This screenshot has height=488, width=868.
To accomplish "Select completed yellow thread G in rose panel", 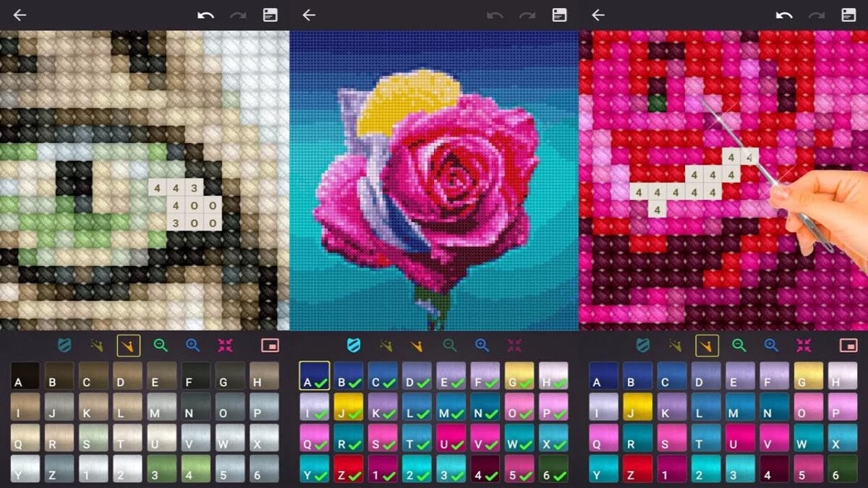I will [x=519, y=376].
